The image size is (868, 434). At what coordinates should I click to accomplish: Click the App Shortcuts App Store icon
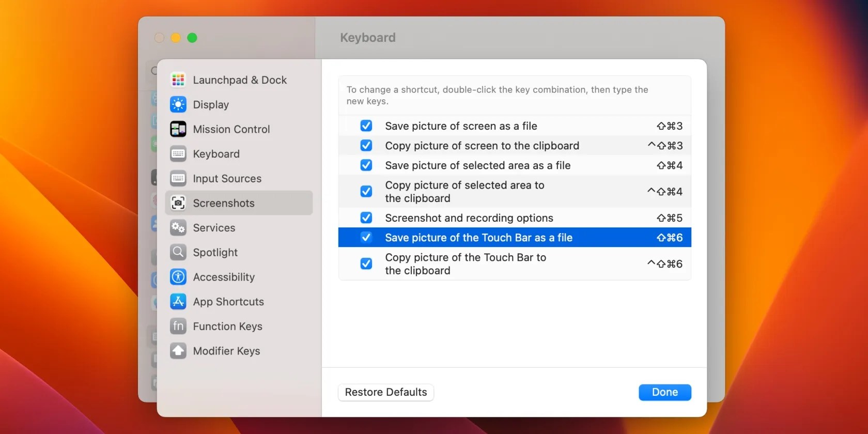point(178,302)
